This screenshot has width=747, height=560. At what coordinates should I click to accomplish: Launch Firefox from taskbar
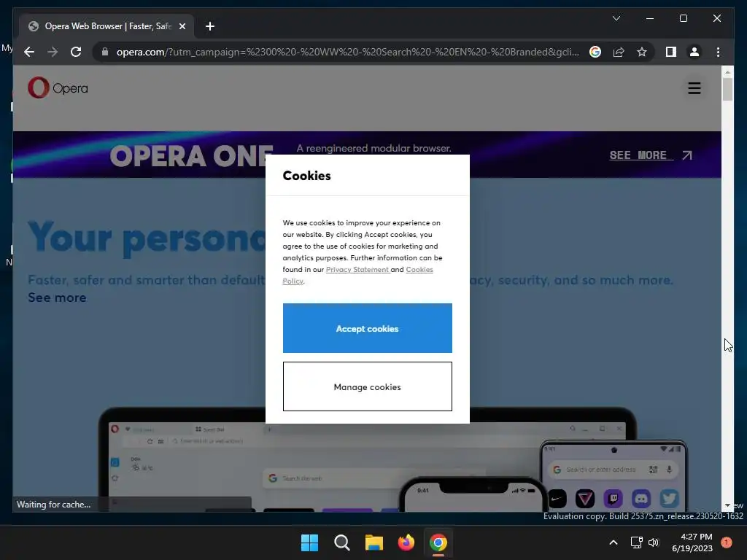coord(406,542)
